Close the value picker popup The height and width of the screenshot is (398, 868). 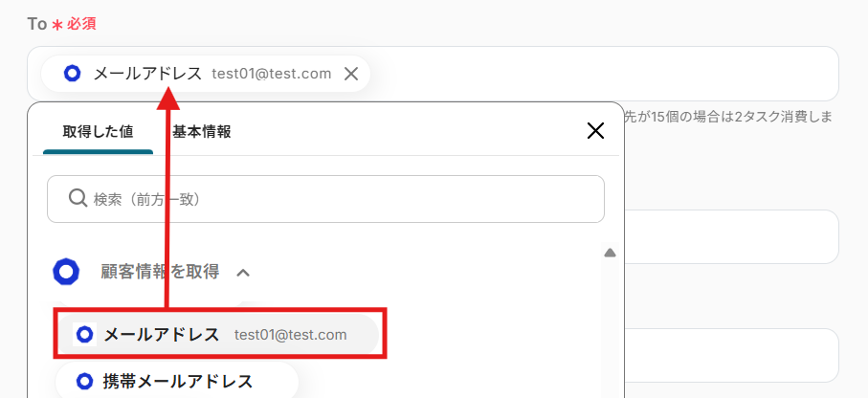(595, 131)
